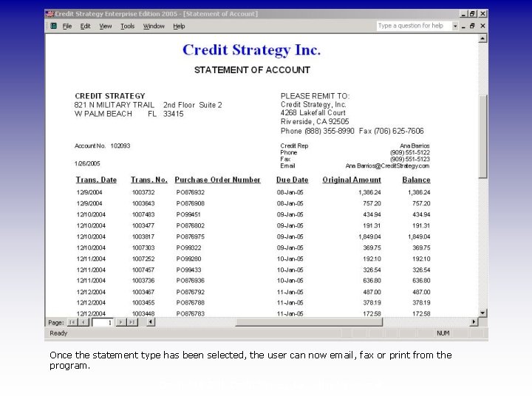Open the View menu
532x399 pixels.
(106, 26)
